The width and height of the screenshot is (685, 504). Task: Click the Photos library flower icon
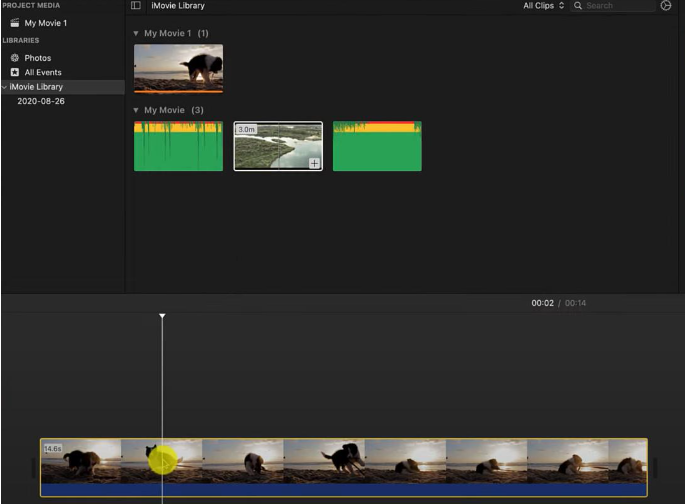point(14,58)
